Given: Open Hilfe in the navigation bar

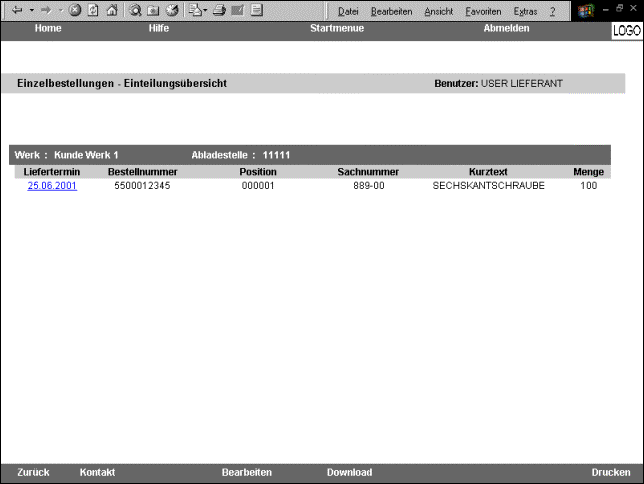Looking at the screenshot, I should [x=159, y=28].
